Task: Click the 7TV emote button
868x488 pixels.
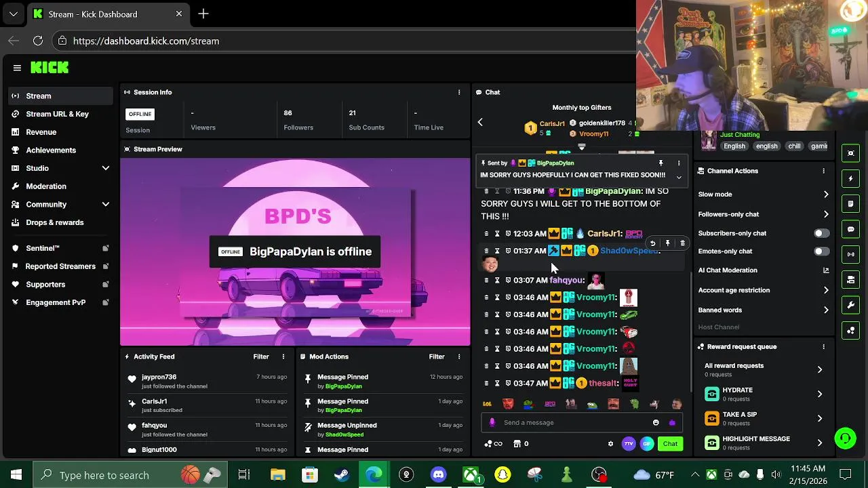Action: [x=629, y=444]
